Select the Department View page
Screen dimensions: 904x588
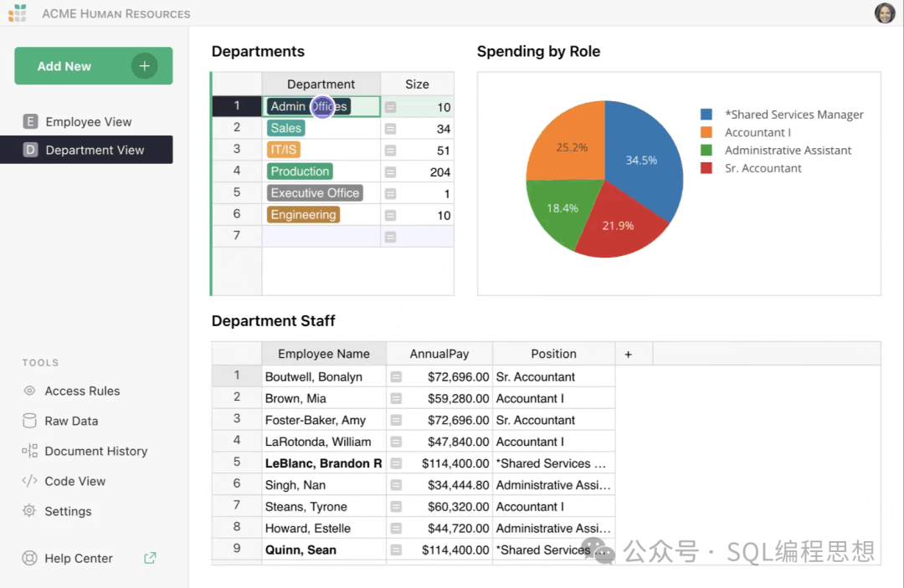[86, 150]
